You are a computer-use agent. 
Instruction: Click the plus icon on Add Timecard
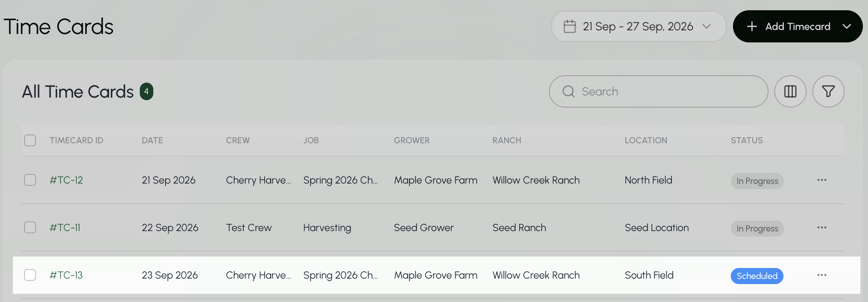point(752,26)
